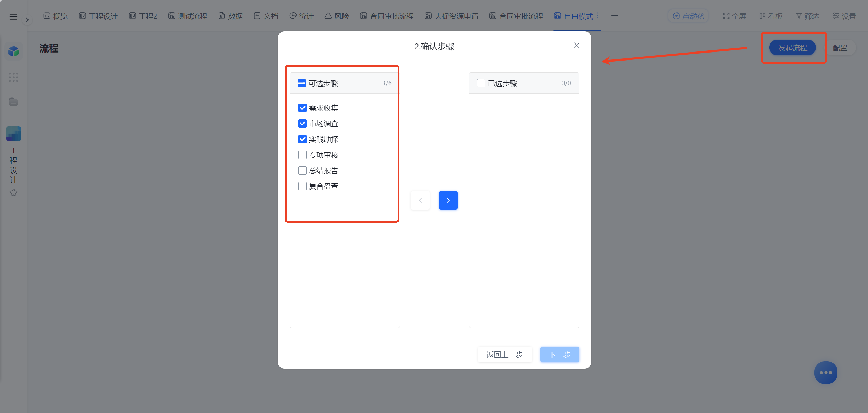The image size is (868, 413).
Task: Check the 复合盘查 checkbox
Action: click(x=302, y=186)
